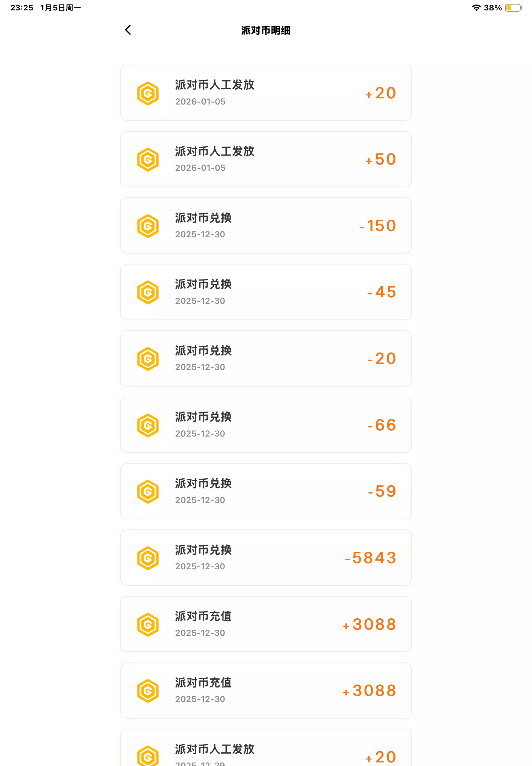Tap the coin icon in the -59 row
Image resolution: width=532 pixels, height=766 pixels.
coord(148,491)
